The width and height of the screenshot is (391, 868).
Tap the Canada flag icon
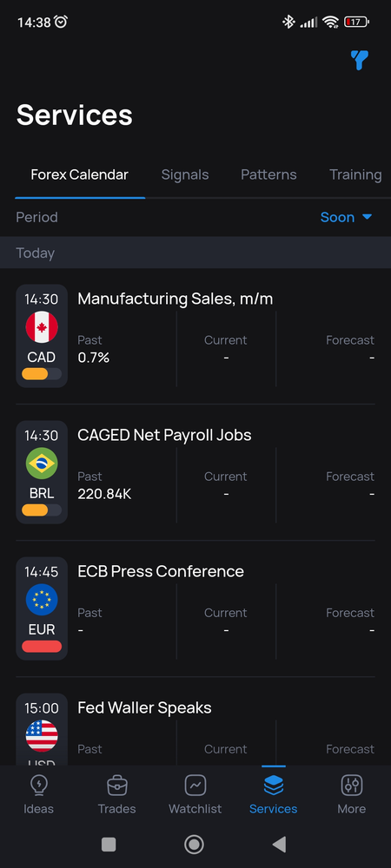[42, 327]
